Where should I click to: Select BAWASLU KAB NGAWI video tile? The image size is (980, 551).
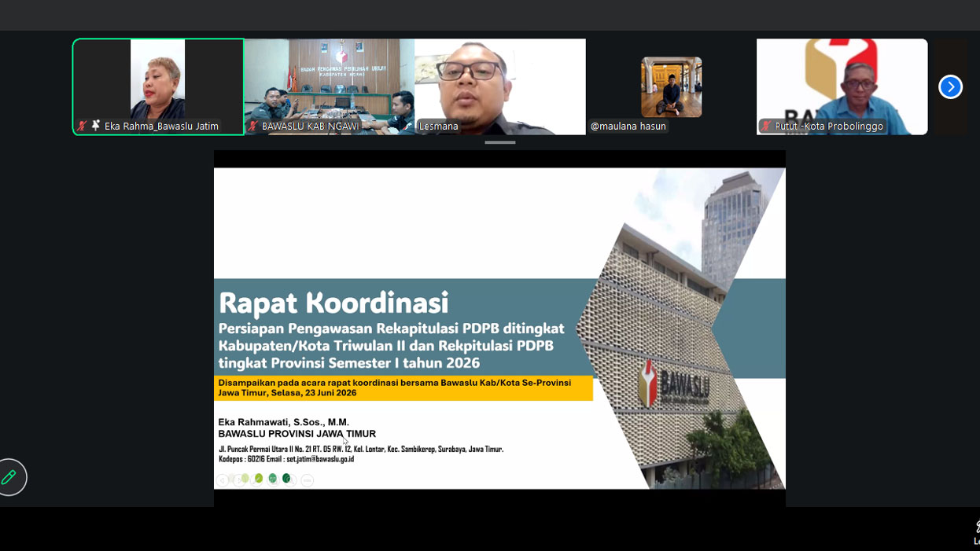click(330, 86)
